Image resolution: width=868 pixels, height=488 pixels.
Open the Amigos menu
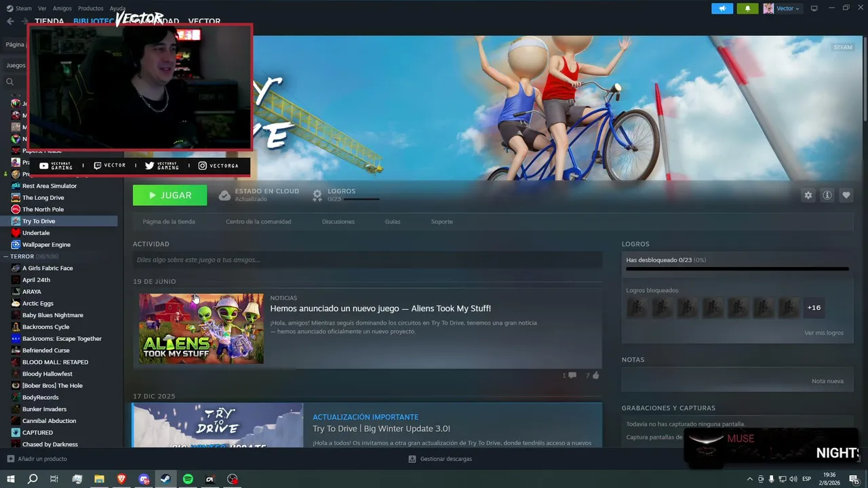[62, 8]
